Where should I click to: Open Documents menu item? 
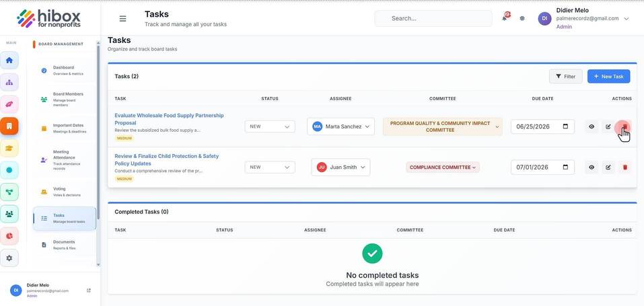point(64,245)
